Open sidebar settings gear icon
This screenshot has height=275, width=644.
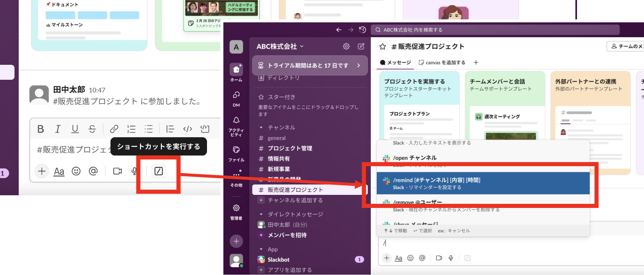click(346, 46)
